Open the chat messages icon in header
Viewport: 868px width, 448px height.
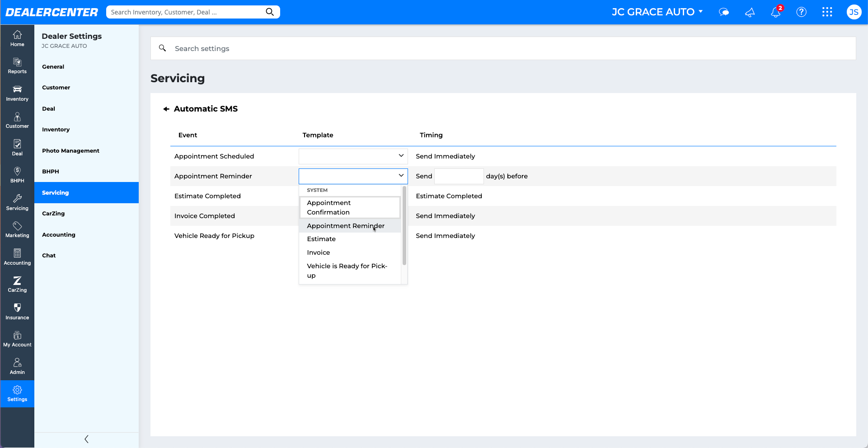pos(724,12)
